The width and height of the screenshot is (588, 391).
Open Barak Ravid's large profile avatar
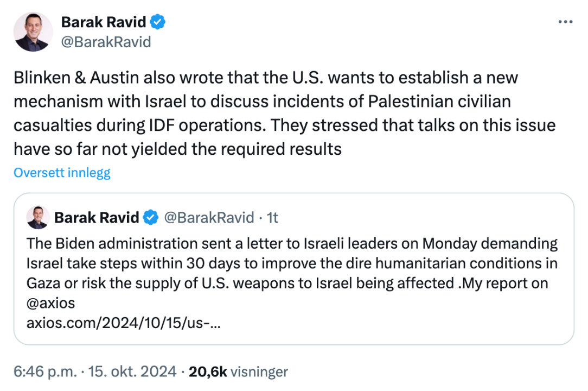click(33, 32)
